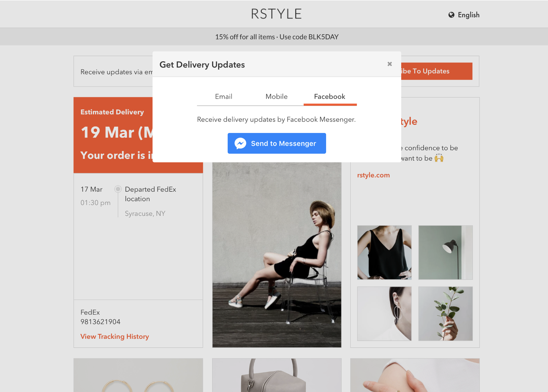Open the gold hoop earrings product image
The height and width of the screenshot is (392, 548).
click(x=138, y=375)
